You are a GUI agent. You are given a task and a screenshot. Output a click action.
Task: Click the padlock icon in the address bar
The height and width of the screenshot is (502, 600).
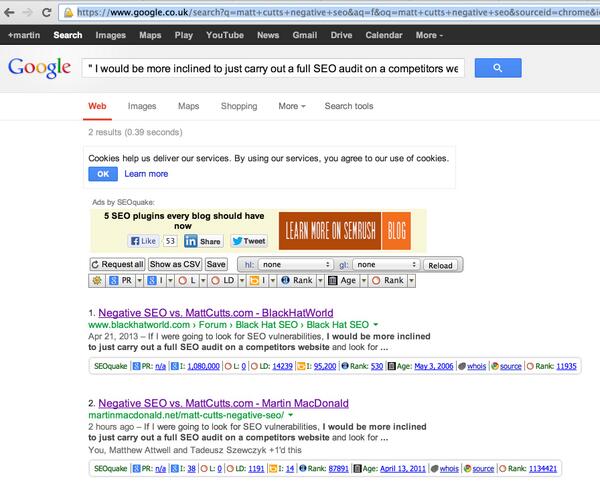(68, 13)
